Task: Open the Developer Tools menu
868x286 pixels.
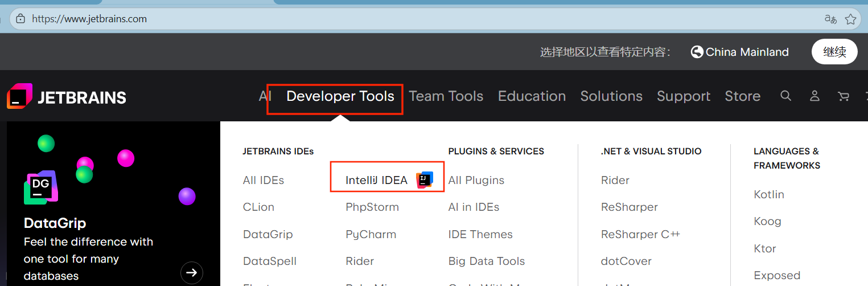Action: coord(340,96)
